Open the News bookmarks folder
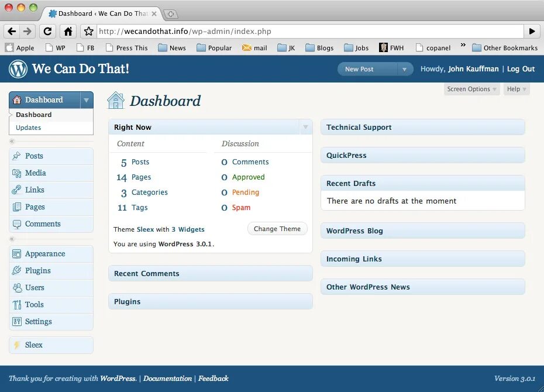Screen dimensions: 544x392 tap(172, 48)
